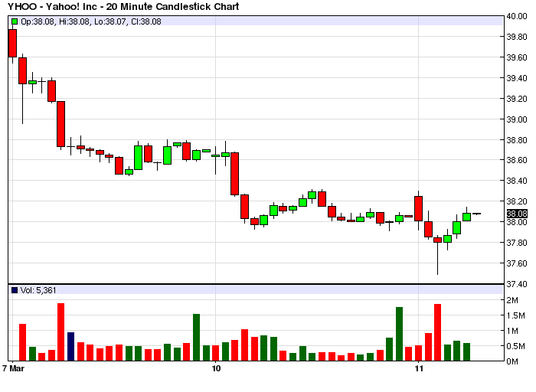Click the 0.5M volume axis label
This screenshot has width=536, height=392.
[515, 346]
